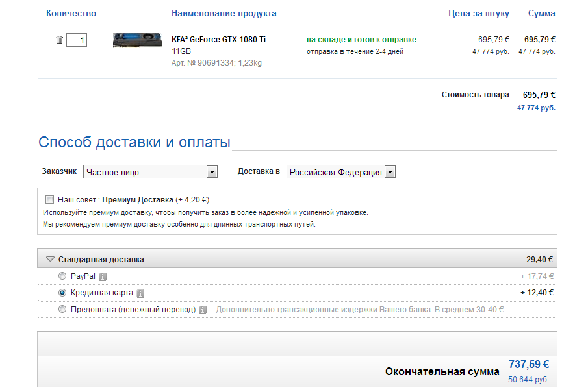Click the ruble total 50 644 руб.
Screen dimensions: 562x392
pos(528,380)
